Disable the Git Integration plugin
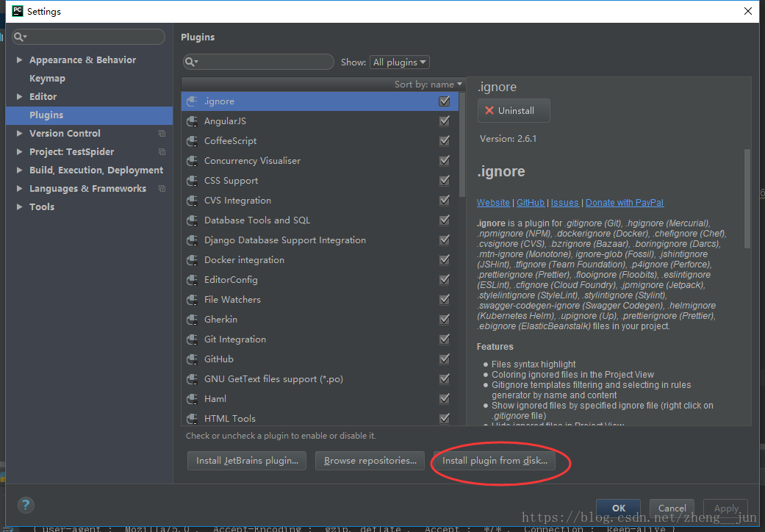This screenshot has width=765, height=532. coord(445,339)
